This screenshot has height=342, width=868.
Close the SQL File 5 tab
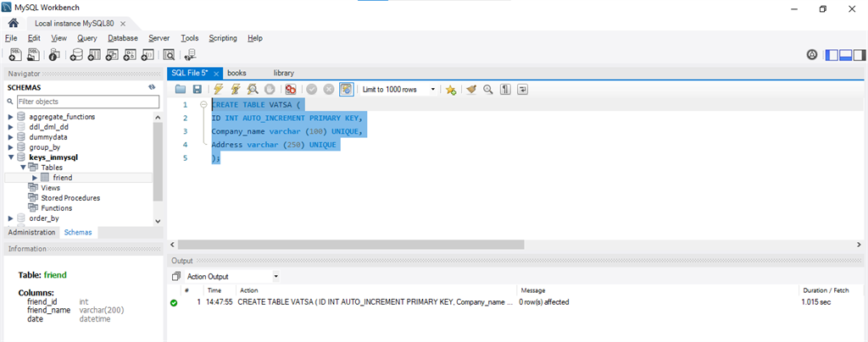point(216,74)
